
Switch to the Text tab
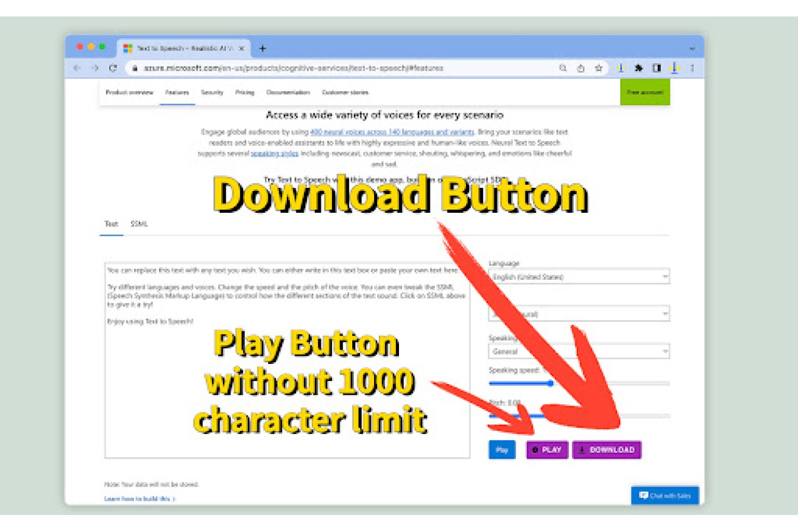111,224
